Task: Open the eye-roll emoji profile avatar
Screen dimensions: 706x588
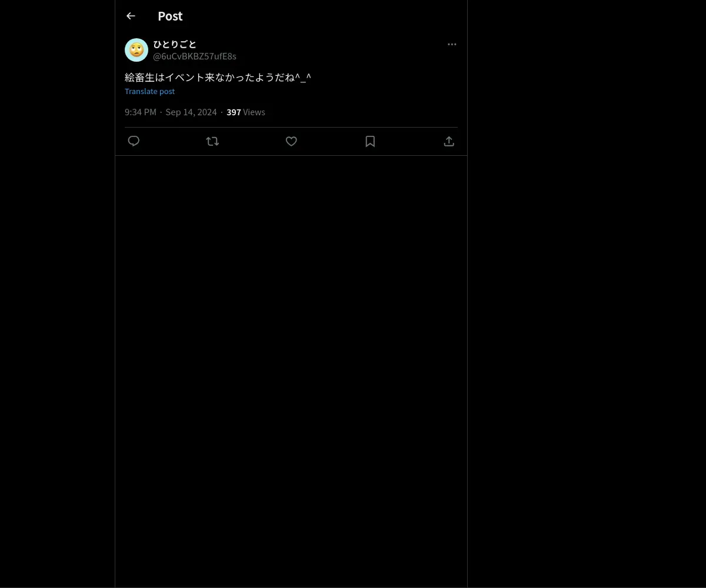Action: 136,50
